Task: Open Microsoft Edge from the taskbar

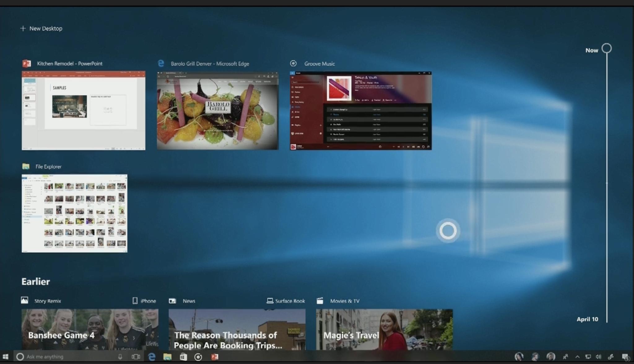Action: coord(152,357)
